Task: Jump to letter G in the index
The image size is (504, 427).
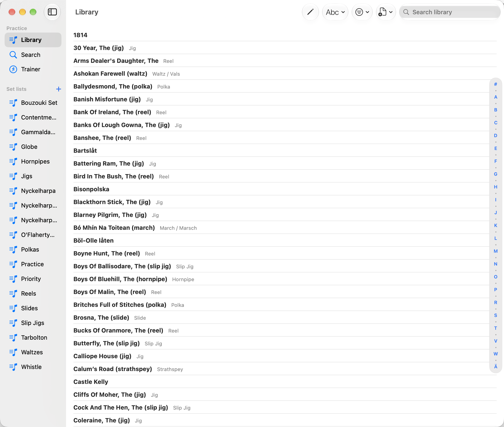Action: [x=496, y=174]
